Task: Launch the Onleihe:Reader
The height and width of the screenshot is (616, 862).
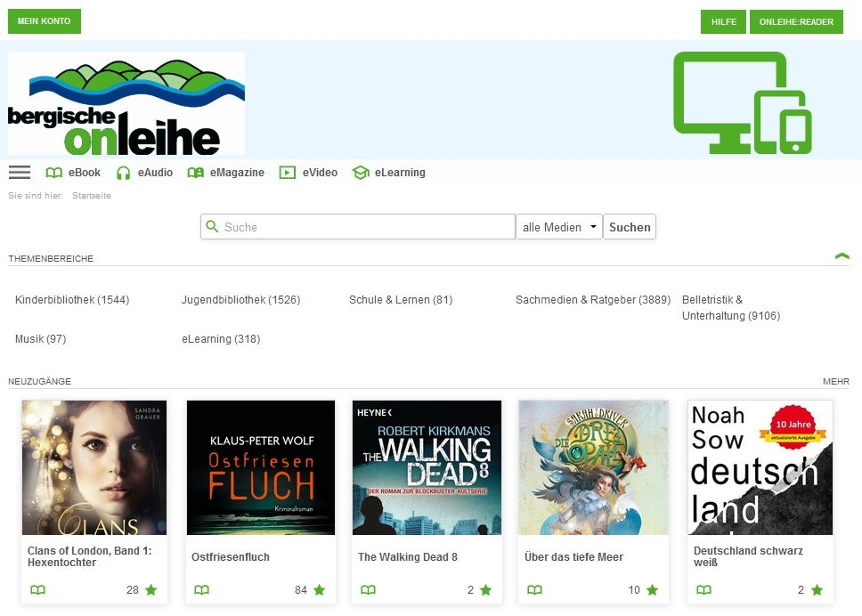Action: point(796,22)
